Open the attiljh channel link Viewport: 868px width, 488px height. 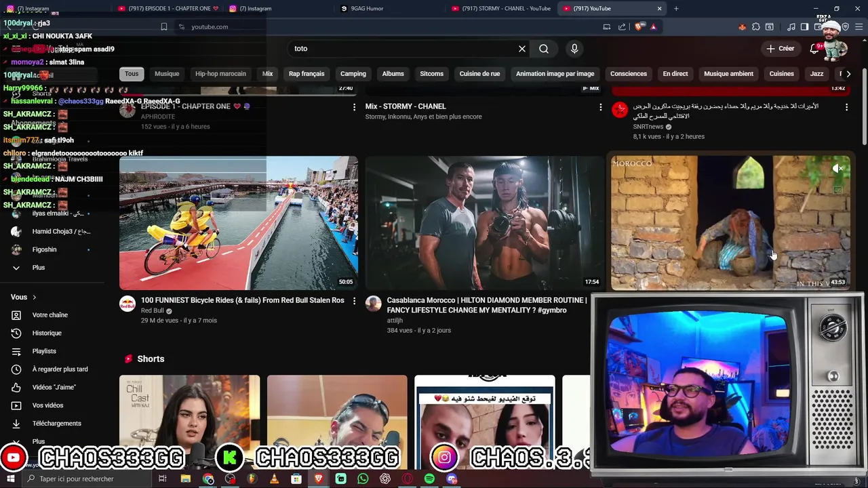395,321
